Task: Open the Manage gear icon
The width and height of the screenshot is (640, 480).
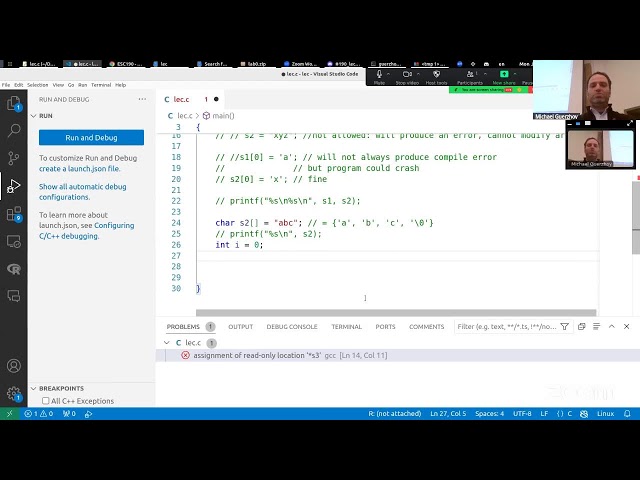Action: 14,394
